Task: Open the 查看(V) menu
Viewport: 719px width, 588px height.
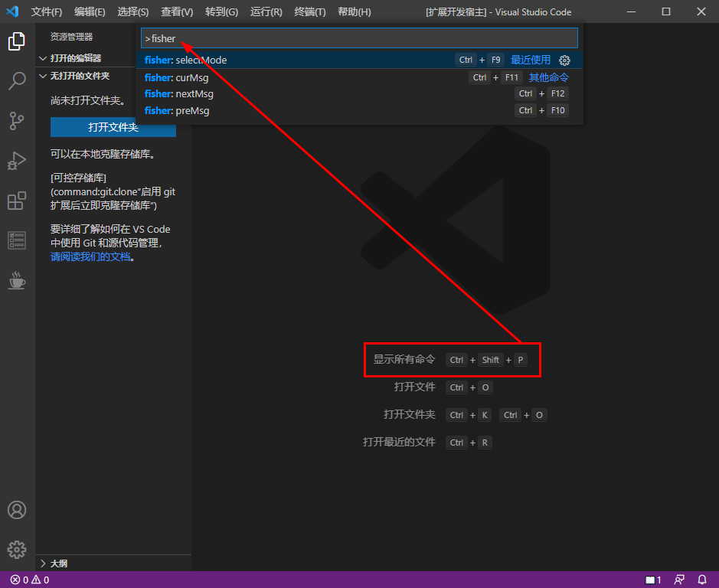Action: point(177,12)
